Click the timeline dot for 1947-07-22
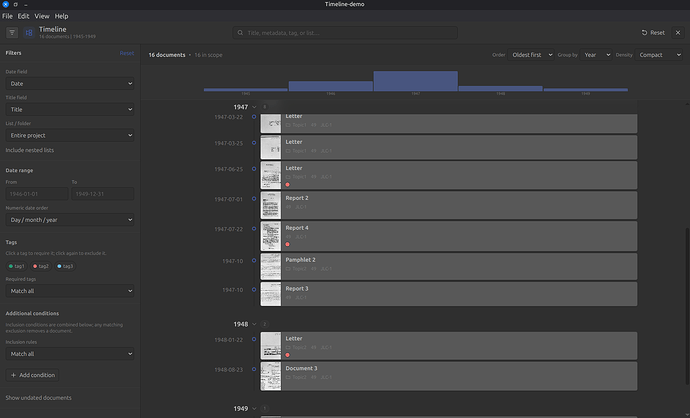The width and height of the screenshot is (690, 418). tap(254, 228)
